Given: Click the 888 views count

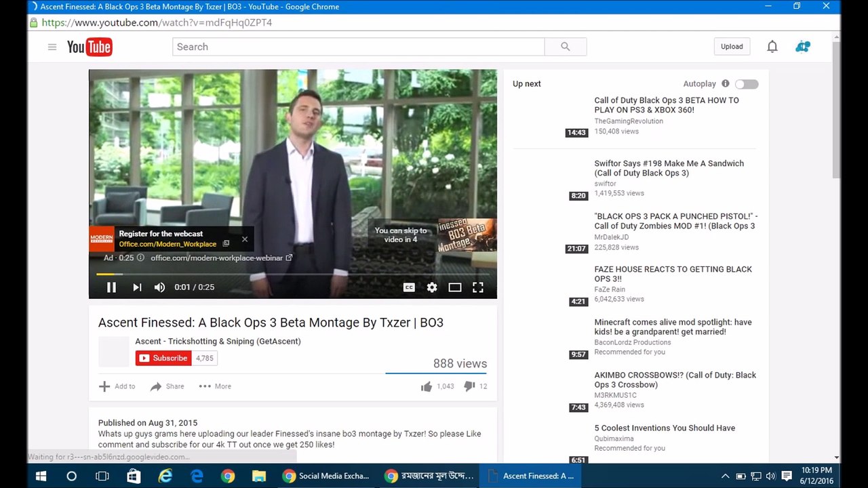Looking at the screenshot, I should coord(460,363).
